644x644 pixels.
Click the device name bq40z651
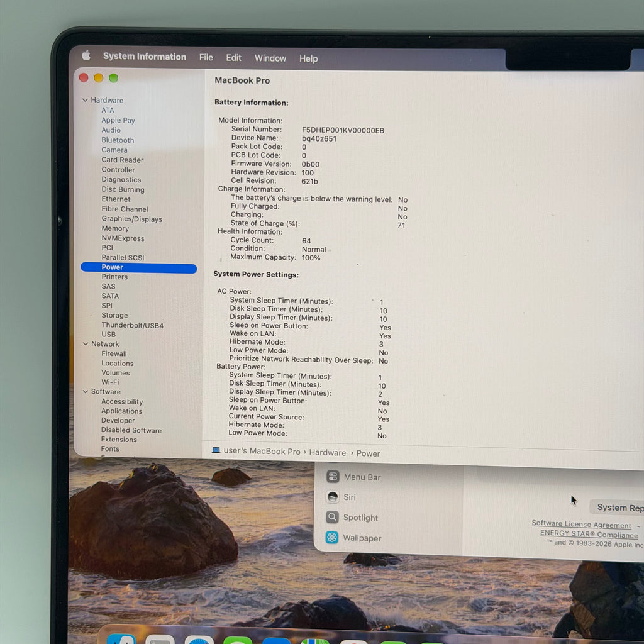tap(319, 139)
